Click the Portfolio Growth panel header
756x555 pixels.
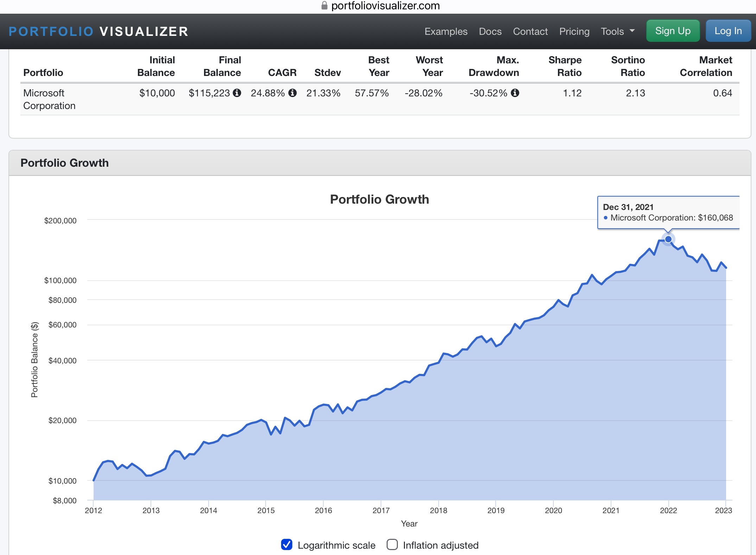[x=380, y=163]
